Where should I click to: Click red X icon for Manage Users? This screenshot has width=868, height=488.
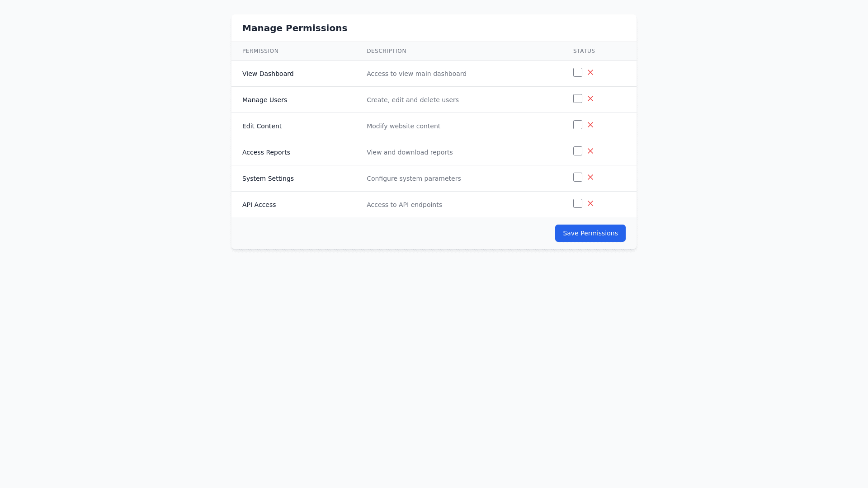click(x=590, y=99)
